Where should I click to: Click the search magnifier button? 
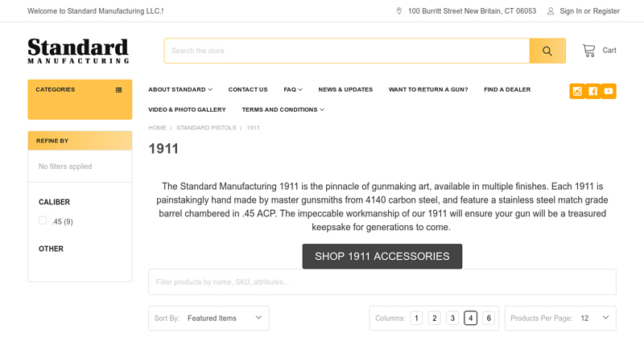547,51
